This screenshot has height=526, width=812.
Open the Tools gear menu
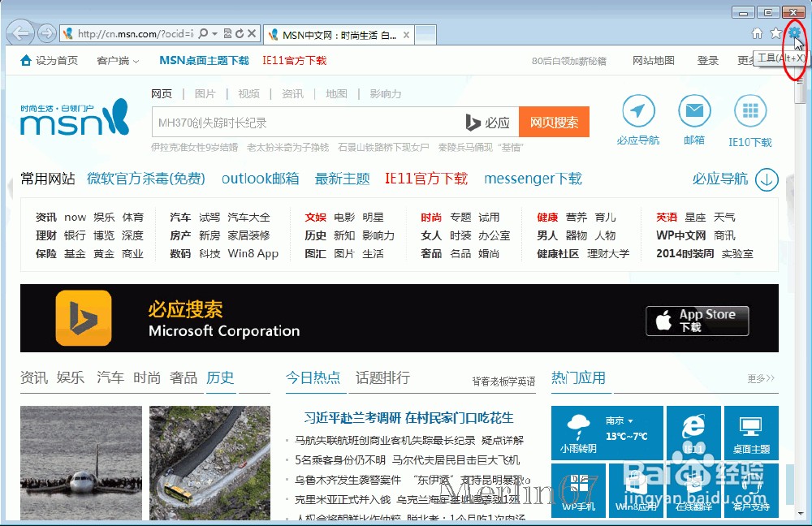tap(794, 33)
